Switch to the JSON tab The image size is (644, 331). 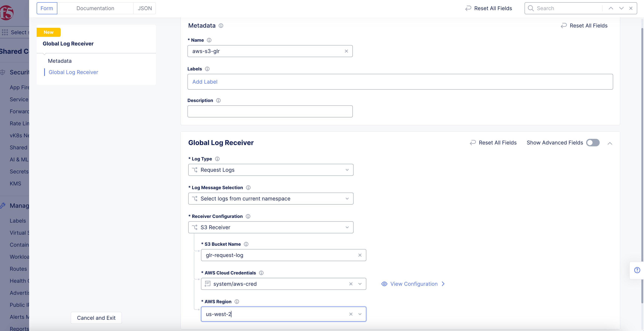tap(145, 8)
